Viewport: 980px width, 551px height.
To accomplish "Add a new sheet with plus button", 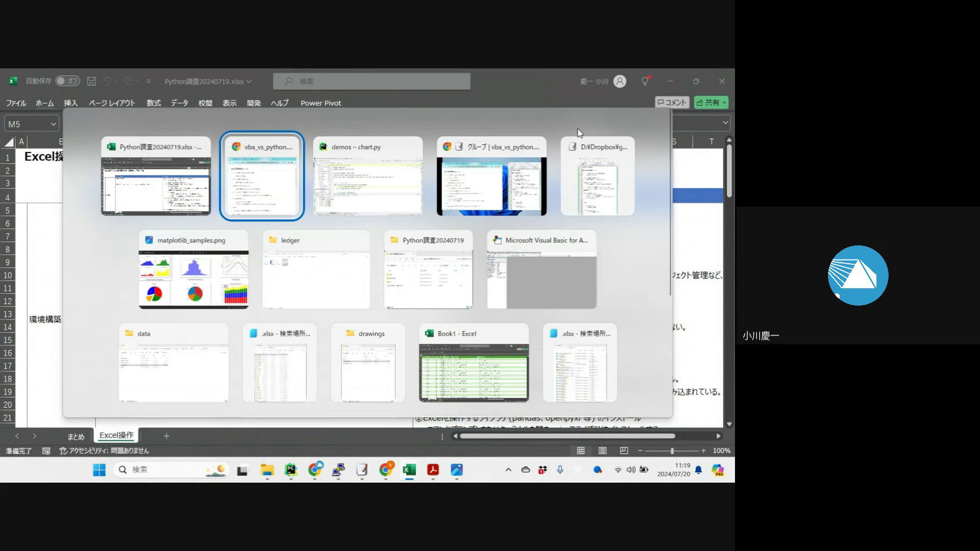I will pyautogui.click(x=166, y=436).
